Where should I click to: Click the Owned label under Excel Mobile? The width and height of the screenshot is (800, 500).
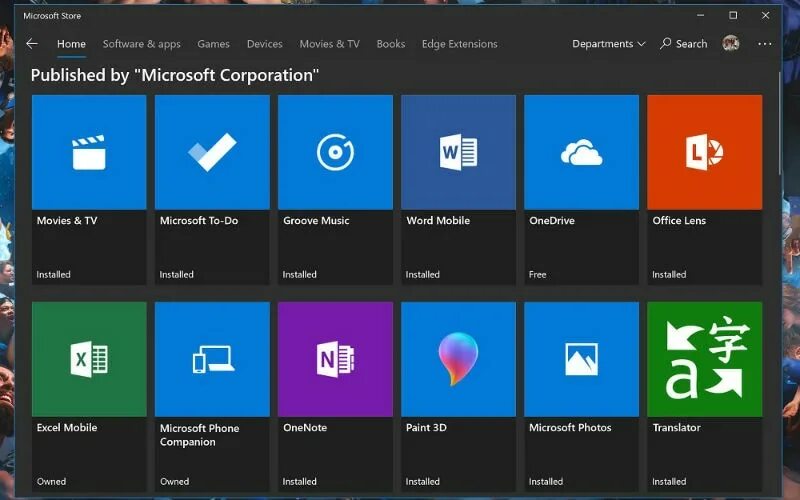coord(51,482)
